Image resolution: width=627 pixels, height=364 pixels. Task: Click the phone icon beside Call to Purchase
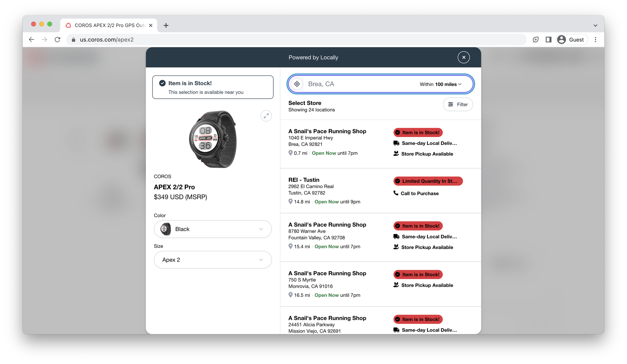click(x=396, y=193)
